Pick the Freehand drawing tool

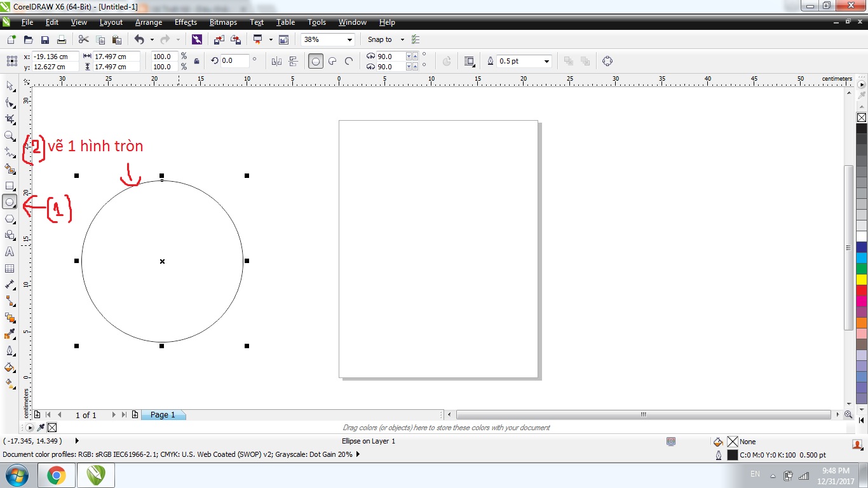10,152
